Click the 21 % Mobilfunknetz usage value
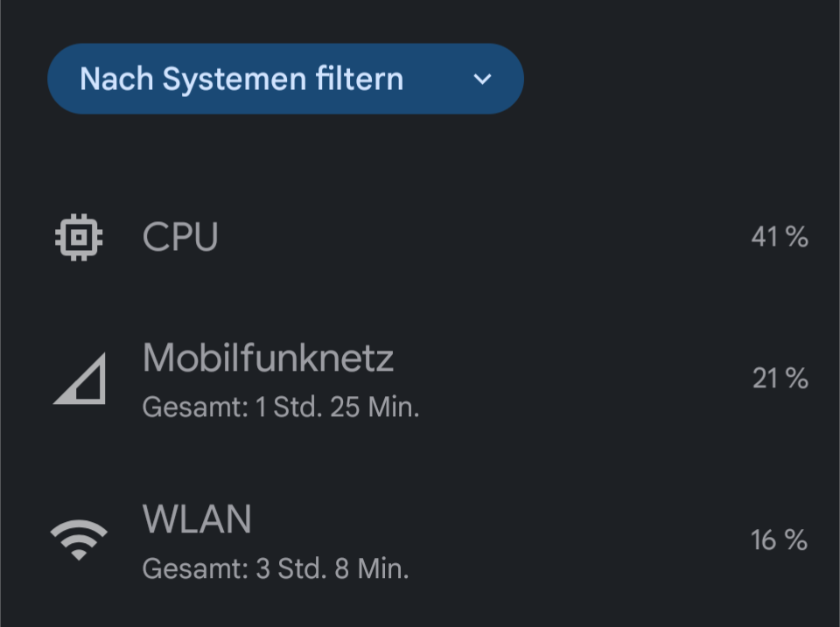 pos(780,379)
